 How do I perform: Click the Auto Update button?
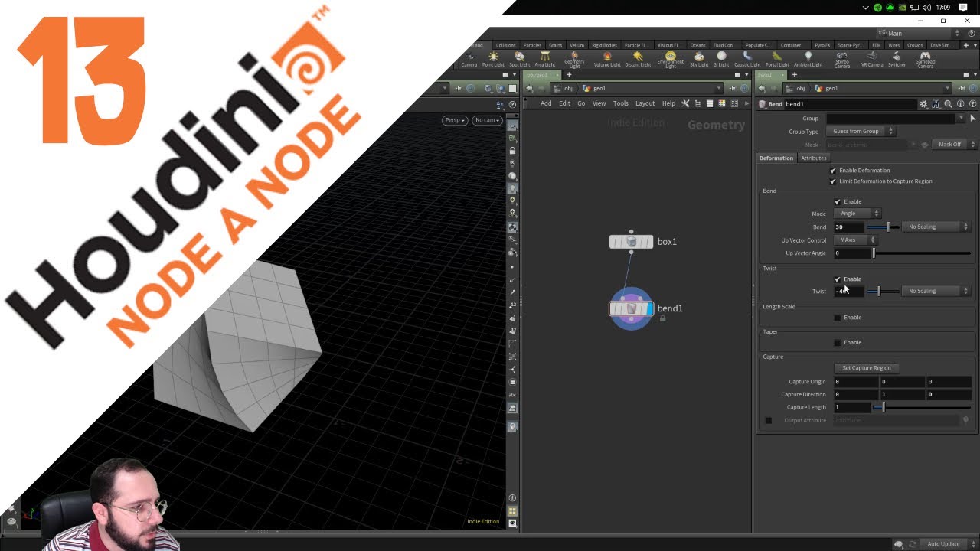[x=943, y=544]
